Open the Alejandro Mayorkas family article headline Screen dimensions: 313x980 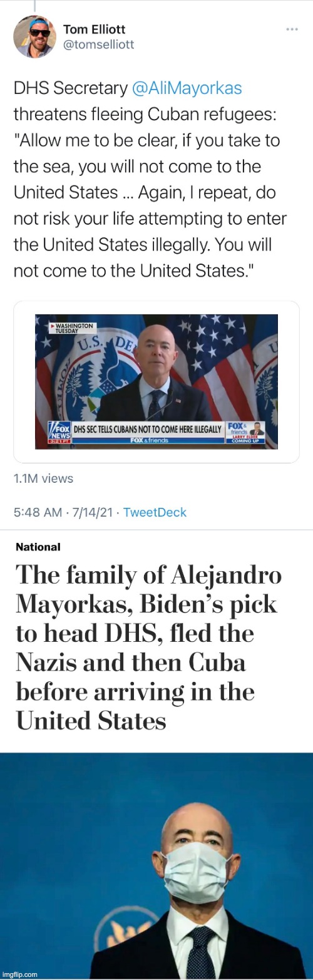click(148, 648)
